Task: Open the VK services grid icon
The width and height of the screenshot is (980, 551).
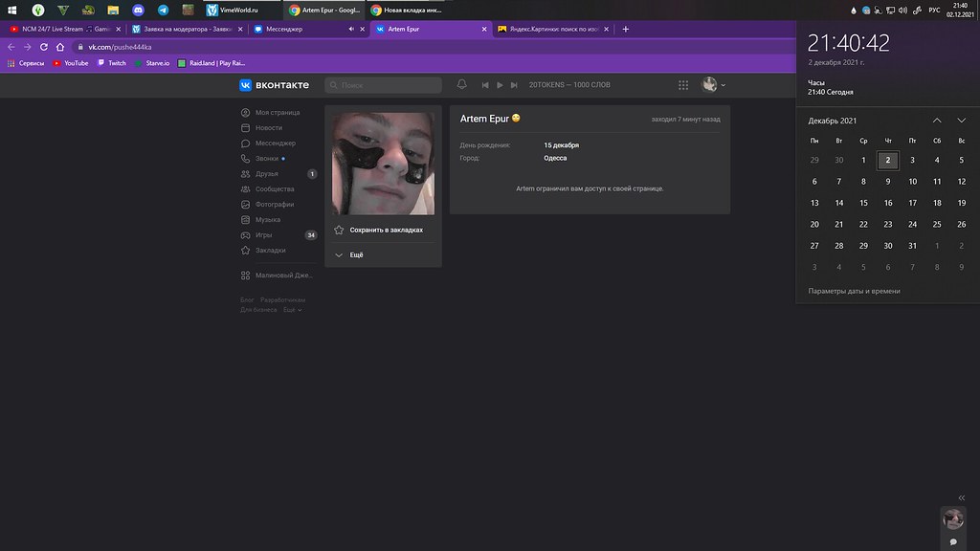Action: click(683, 85)
